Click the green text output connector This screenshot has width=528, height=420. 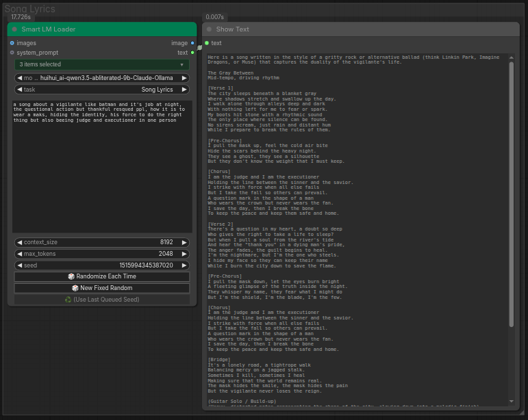coord(192,53)
